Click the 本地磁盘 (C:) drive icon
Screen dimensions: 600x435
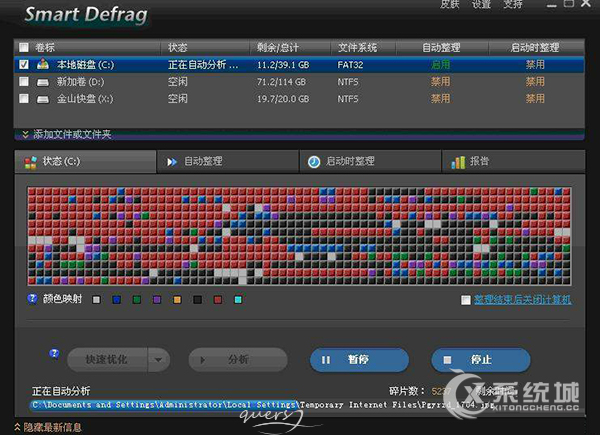tap(43, 64)
